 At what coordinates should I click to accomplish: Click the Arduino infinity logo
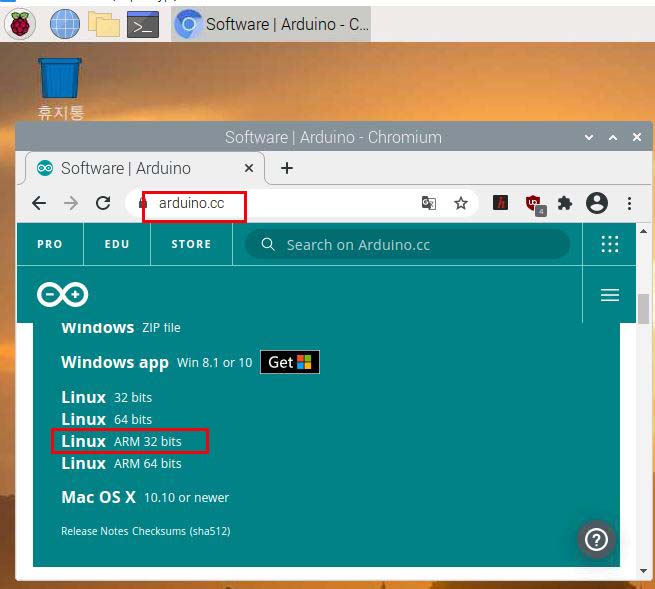click(x=63, y=294)
